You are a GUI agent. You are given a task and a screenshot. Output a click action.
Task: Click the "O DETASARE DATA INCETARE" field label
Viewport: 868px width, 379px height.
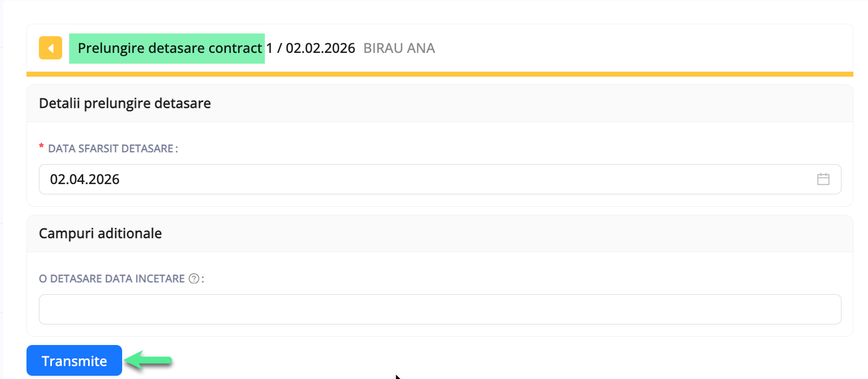(x=112, y=279)
